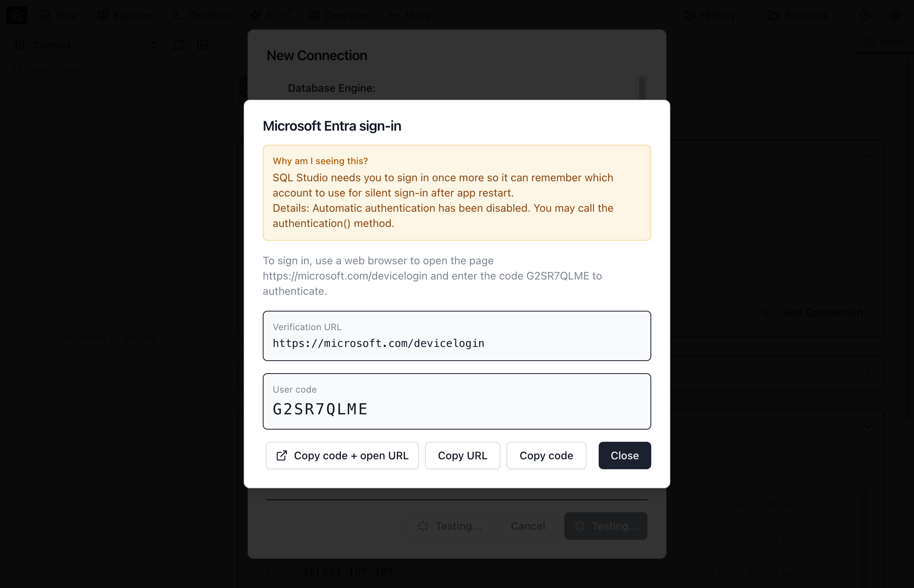Viewport: 914px width, 588px height.
Task: Open the Overview panel
Action: pyautogui.click(x=339, y=15)
